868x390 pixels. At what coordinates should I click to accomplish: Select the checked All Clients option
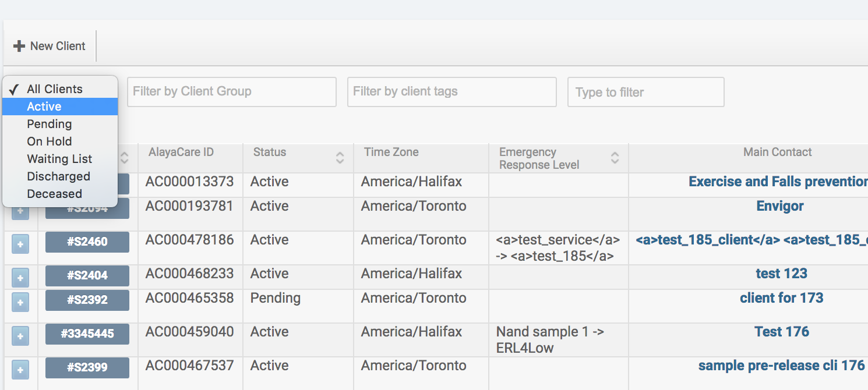tap(55, 89)
